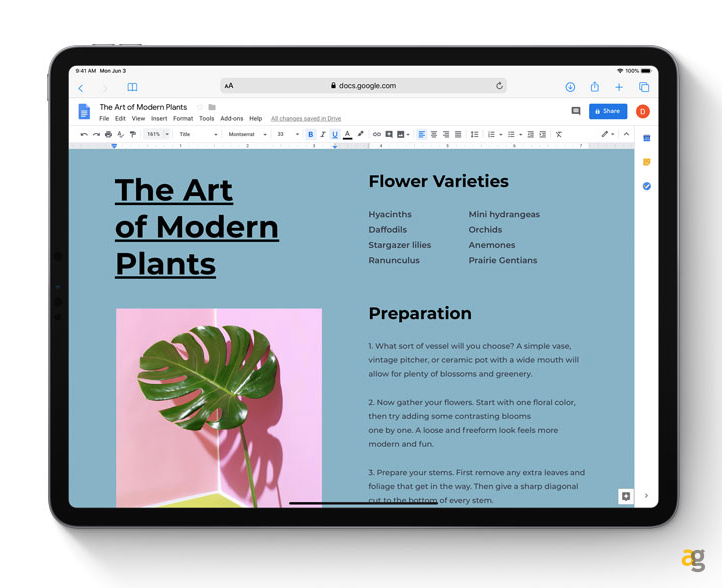Open the Format menu
The width and height of the screenshot is (722, 588).
[183, 118]
